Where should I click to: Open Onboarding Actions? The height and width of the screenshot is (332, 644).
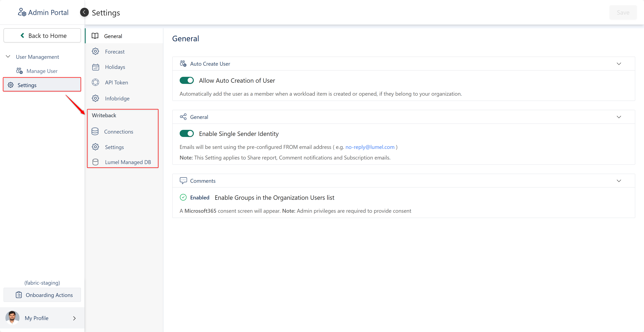(x=42, y=295)
